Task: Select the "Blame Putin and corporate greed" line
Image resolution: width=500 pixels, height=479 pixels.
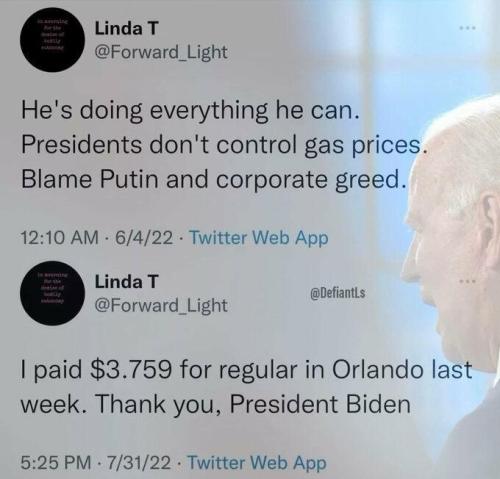Action: (214, 180)
